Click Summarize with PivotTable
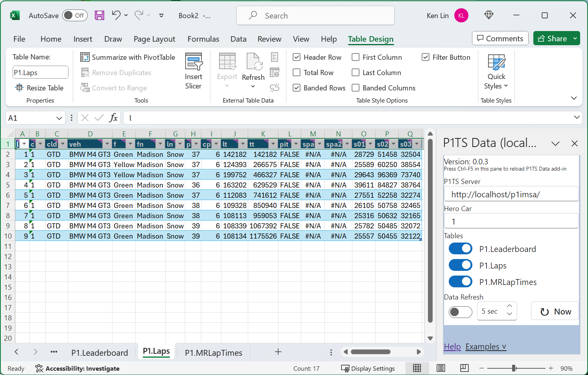This screenshot has height=375, width=588. pos(128,57)
